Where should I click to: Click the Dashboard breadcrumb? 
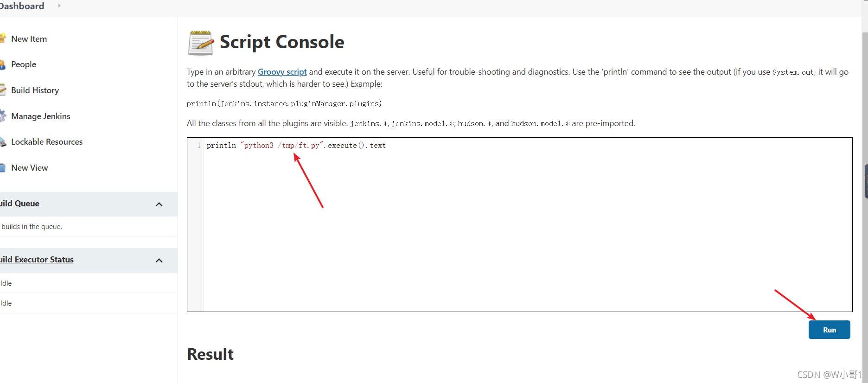pos(22,6)
